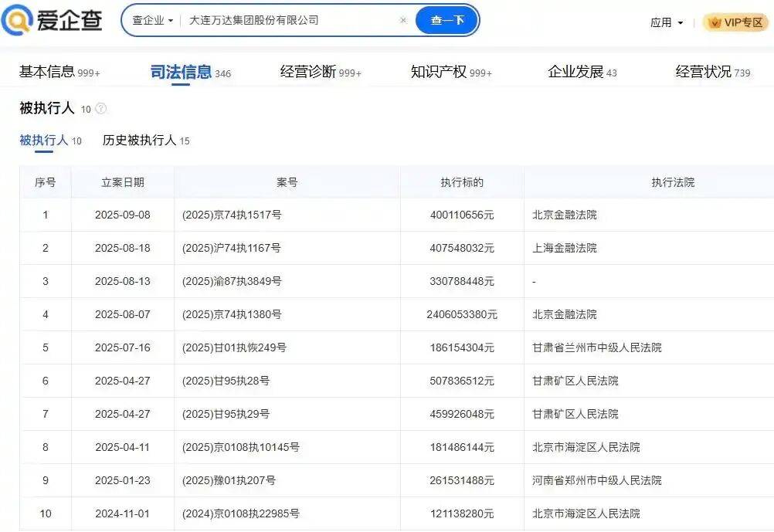Expand the 应用 dropdown menu
The image size is (774, 532).
pyautogui.click(x=667, y=22)
